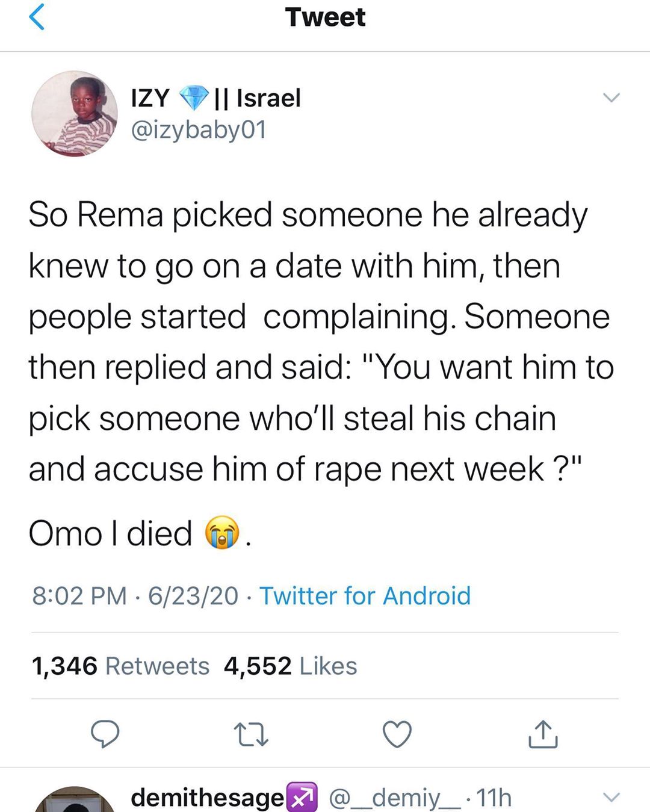Expand options chevron on demithesage's reply
The image size is (650, 812).
tap(611, 798)
